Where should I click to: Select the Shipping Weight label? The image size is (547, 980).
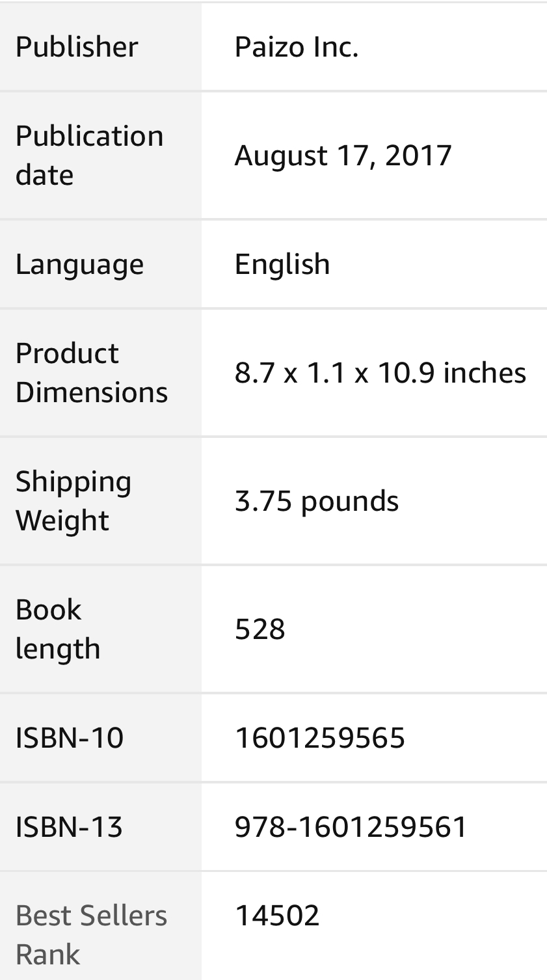coord(73,501)
